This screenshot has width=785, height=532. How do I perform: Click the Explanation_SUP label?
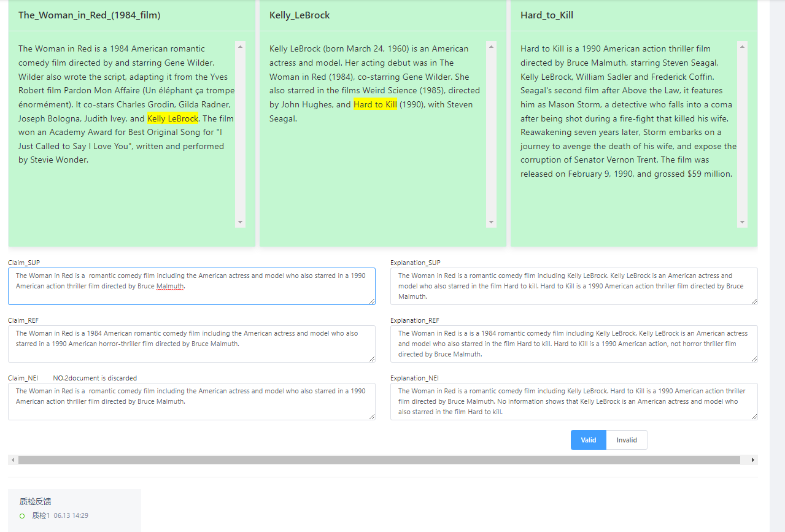pos(416,263)
